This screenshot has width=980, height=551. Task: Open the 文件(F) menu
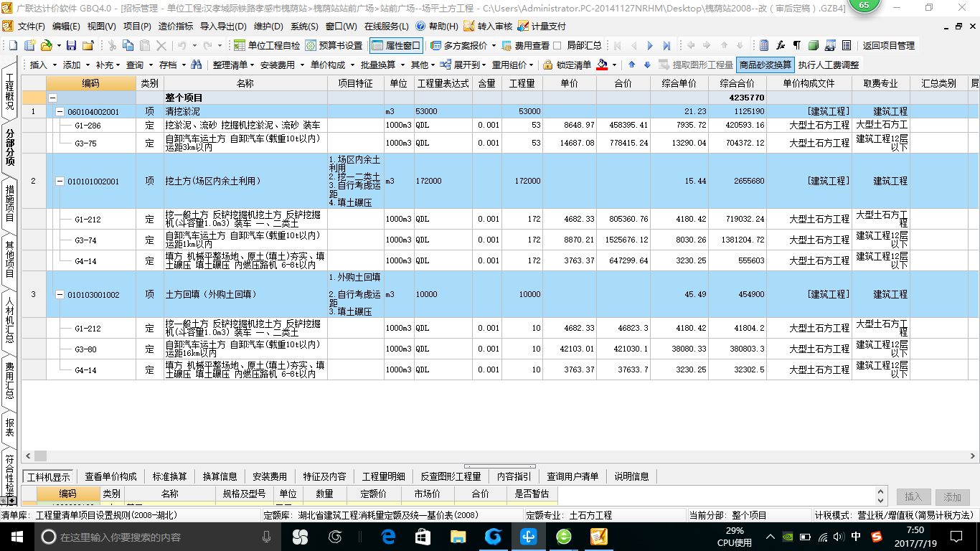[x=32, y=27]
